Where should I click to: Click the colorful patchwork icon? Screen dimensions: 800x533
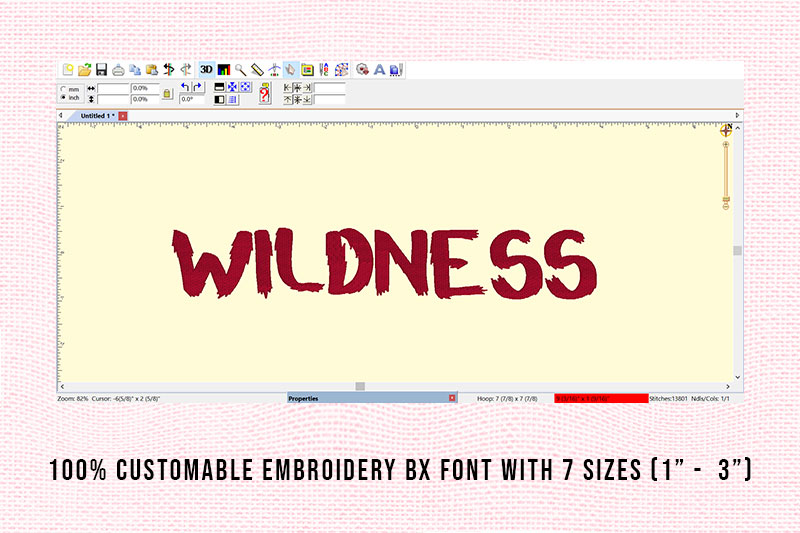pyautogui.click(x=341, y=70)
